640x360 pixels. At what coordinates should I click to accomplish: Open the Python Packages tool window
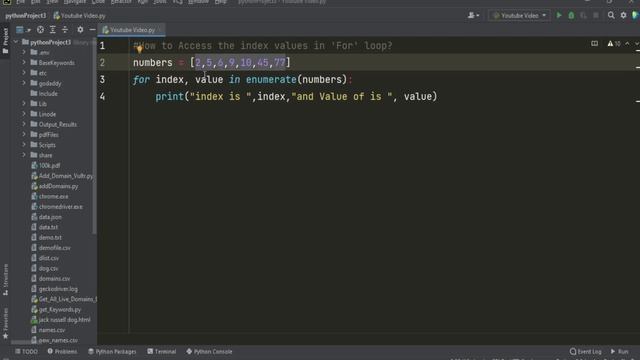coord(112,351)
